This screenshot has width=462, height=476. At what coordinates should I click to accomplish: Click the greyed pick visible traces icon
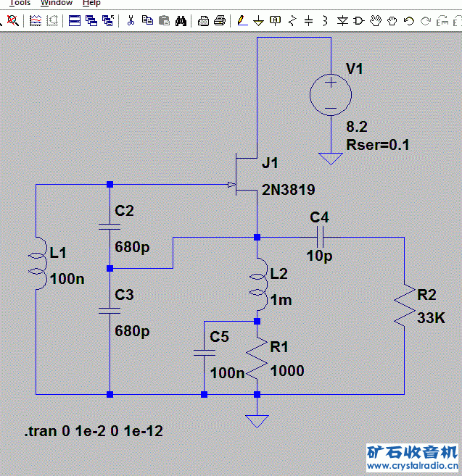52,21
